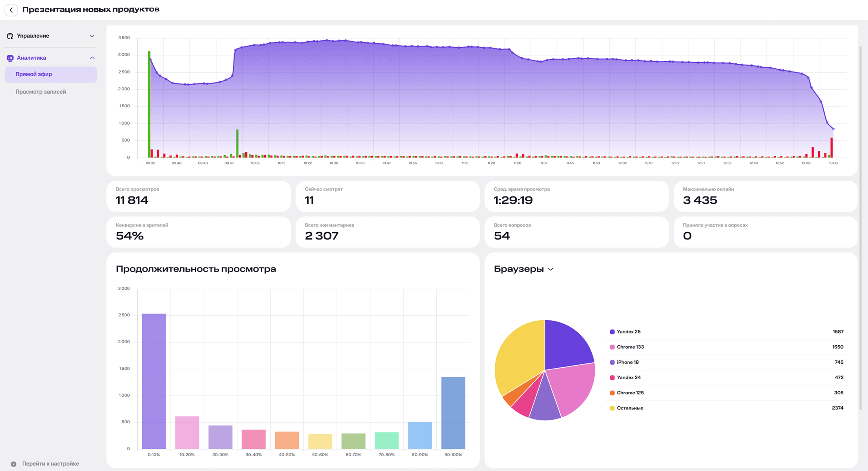Click the 90-100% duration bar
Screen dimensions: 868x471
[x=453, y=413]
